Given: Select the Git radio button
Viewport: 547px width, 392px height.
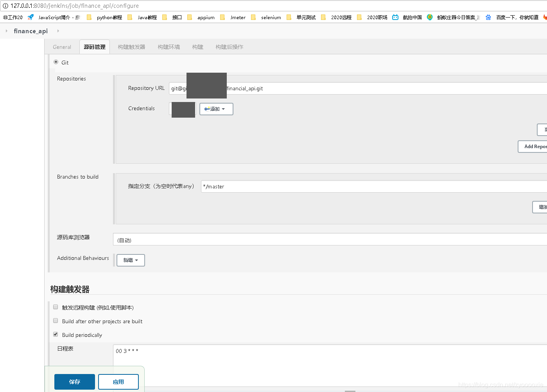Looking at the screenshot, I should [x=56, y=62].
